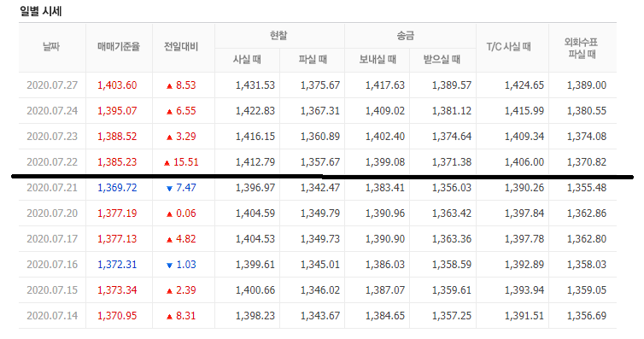Click the base rate 1,377.19
Viewport: 644px width, 339px height.
pyautogui.click(x=117, y=213)
